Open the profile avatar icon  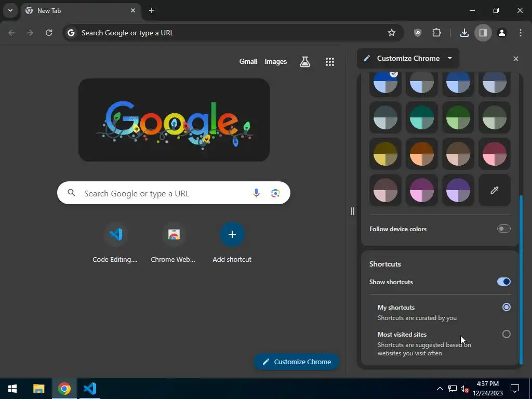[x=502, y=33]
